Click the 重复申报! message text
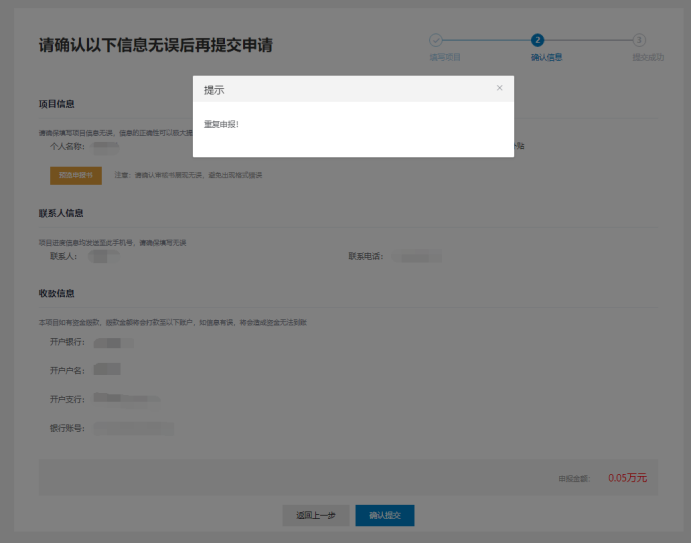The image size is (692, 544). click(221, 124)
